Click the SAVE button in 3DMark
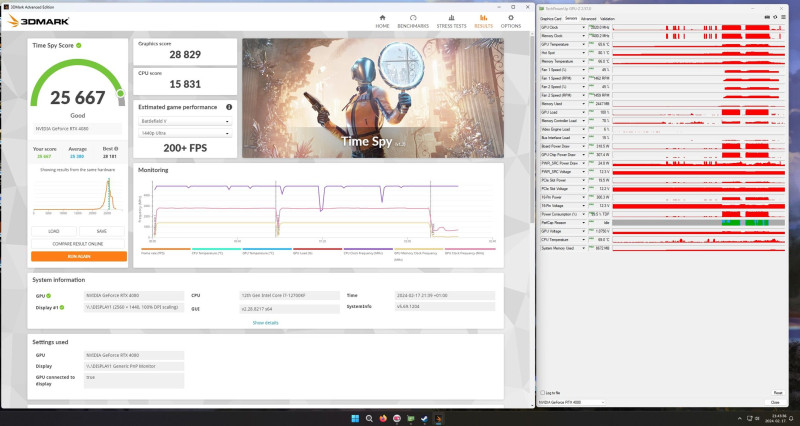The width and height of the screenshot is (800, 426). point(102,231)
